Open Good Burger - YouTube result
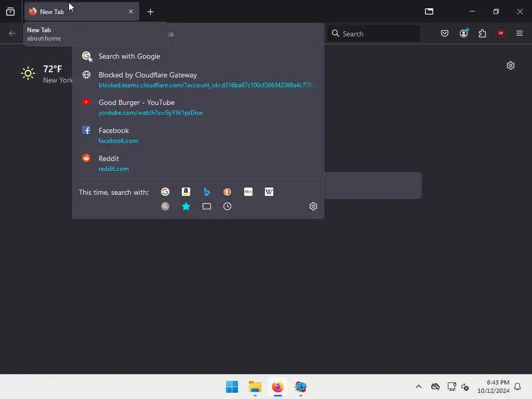 pyautogui.click(x=198, y=107)
